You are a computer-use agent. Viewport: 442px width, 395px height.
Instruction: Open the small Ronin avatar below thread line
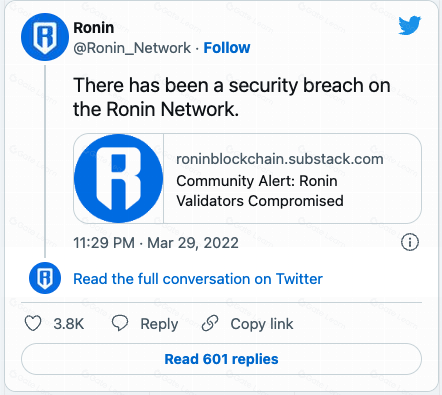click(x=45, y=278)
